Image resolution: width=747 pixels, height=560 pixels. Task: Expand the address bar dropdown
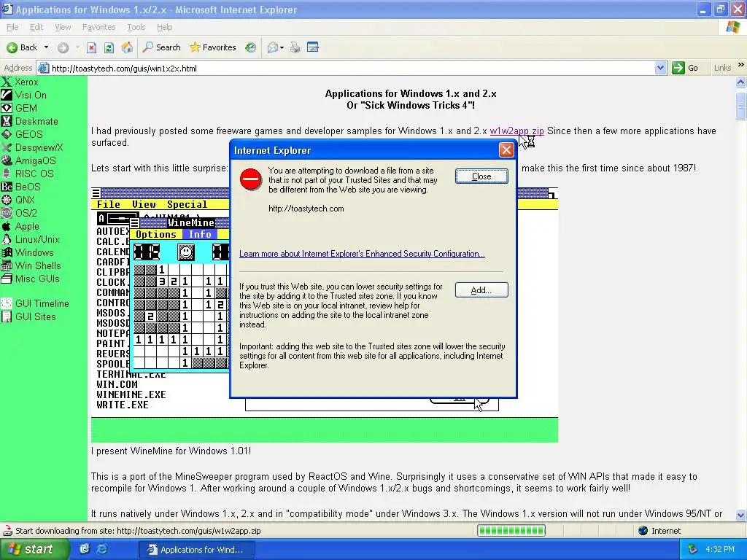click(x=660, y=68)
